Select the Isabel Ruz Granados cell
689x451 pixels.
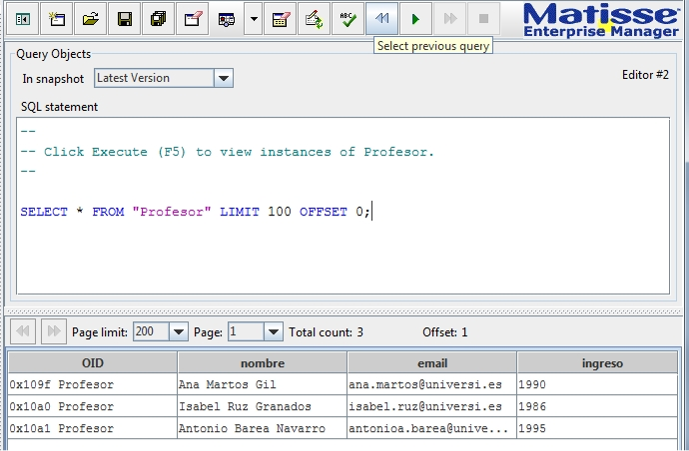262,406
